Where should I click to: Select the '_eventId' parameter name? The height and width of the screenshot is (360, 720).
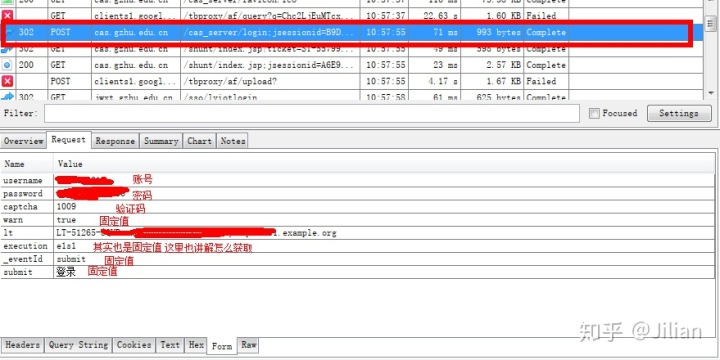(x=23, y=259)
